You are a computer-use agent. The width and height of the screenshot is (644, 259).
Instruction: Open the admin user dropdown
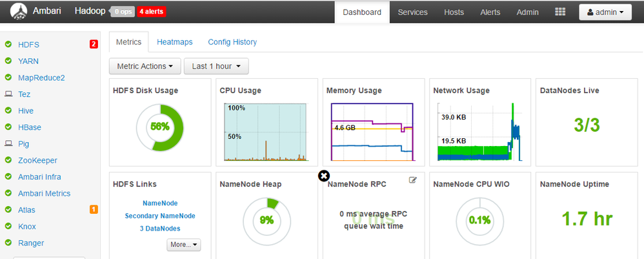tap(605, 12)
